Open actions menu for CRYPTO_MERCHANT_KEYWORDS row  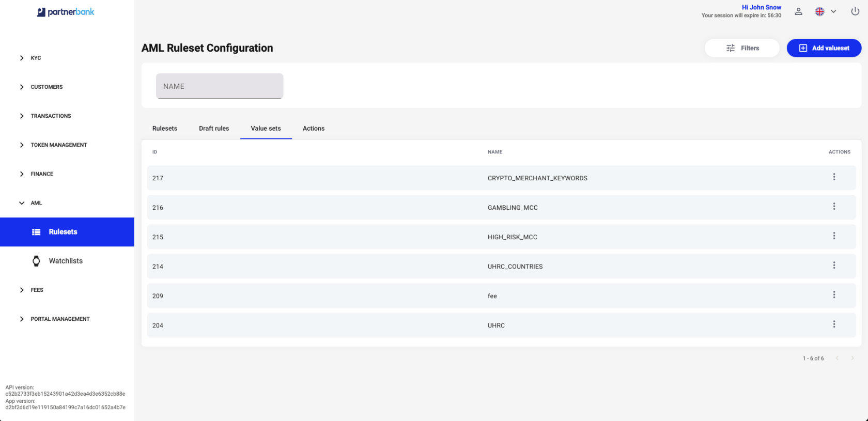(834, 177)
